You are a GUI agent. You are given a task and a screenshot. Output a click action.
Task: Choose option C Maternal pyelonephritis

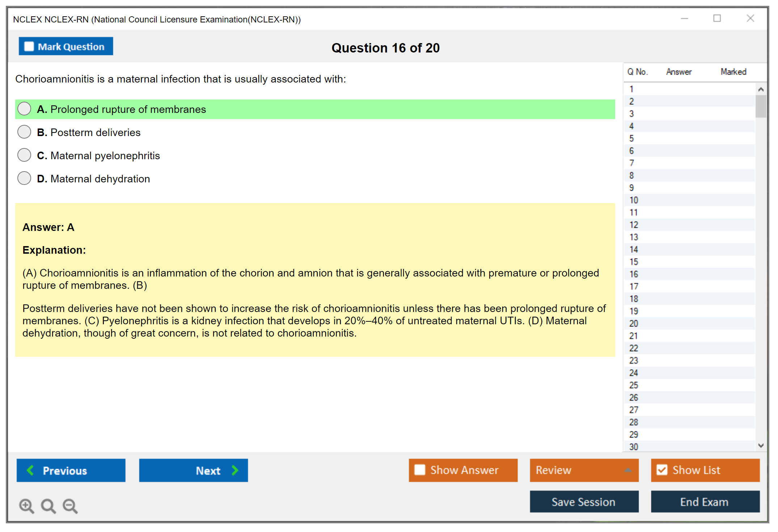24,155
